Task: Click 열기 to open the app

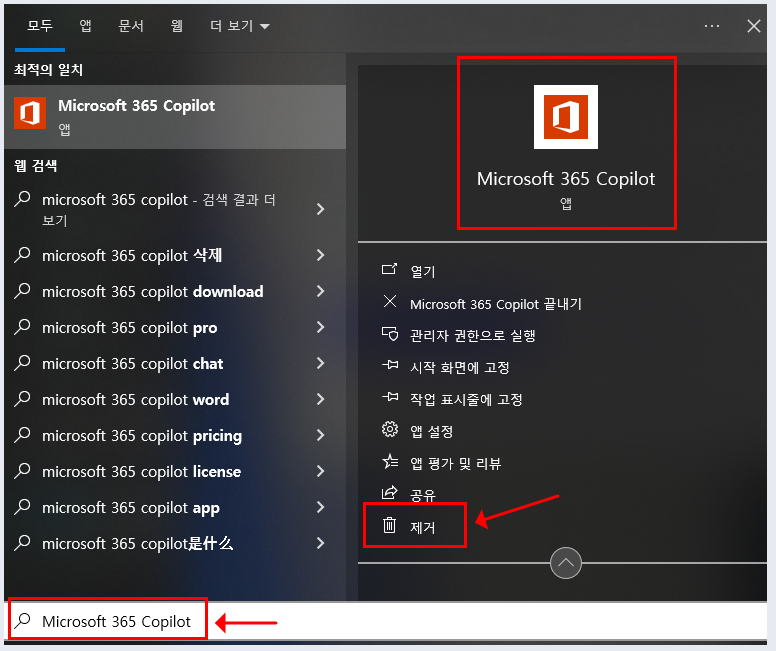Action: [x=423, y=271]
